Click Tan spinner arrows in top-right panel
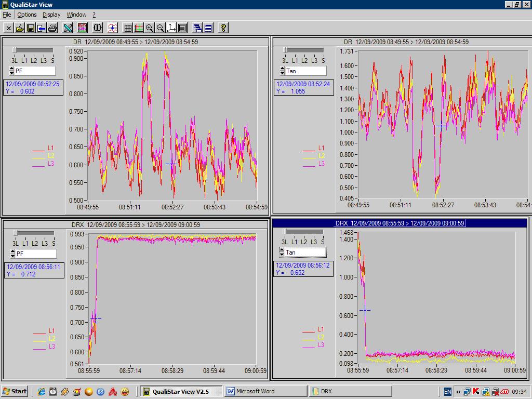Viewport: 532px width, 399px height. pyautogui.click(x=282, y=71)
